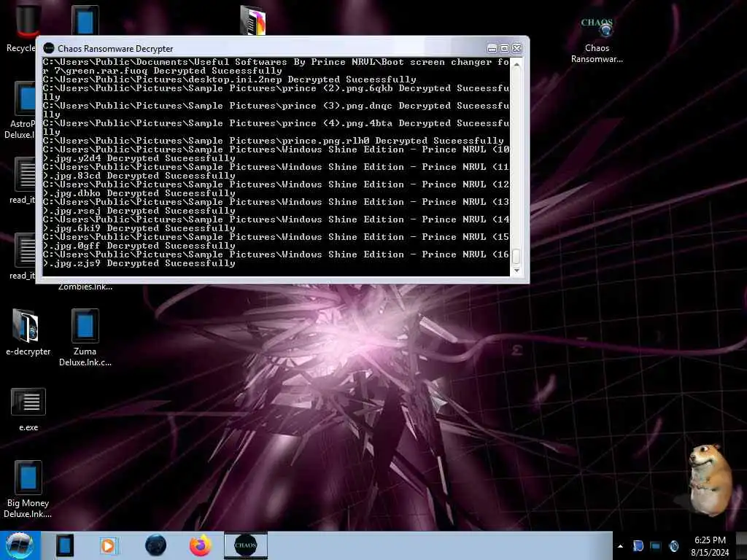Click the hamster desktop pet
The height and width of the screenshot is (560, 747).
[709, 480]
